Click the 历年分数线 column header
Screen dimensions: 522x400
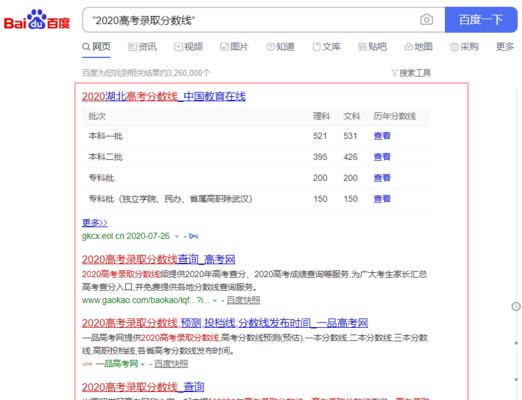coord(395,116)
